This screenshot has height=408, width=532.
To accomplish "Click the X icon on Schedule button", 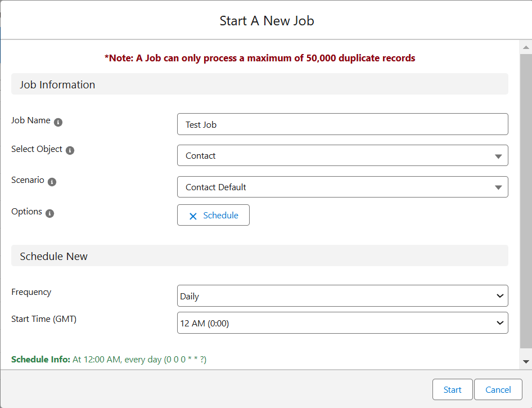I will coord(193,216).
